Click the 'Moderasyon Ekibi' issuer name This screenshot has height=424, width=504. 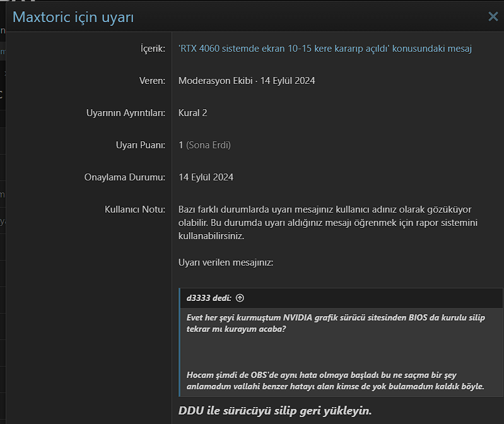213,81
